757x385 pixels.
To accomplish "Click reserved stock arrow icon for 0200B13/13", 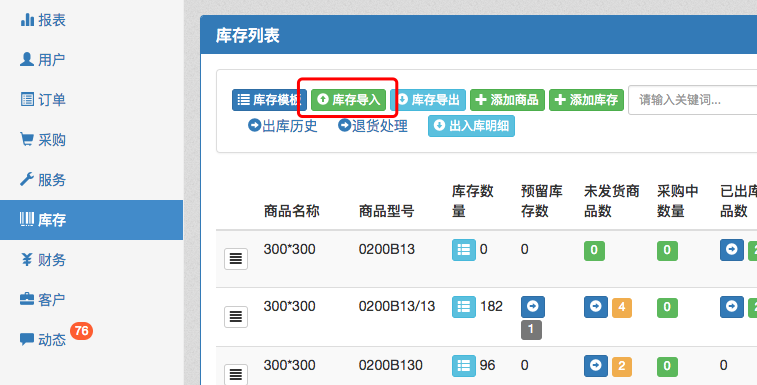I will (533, 307).
